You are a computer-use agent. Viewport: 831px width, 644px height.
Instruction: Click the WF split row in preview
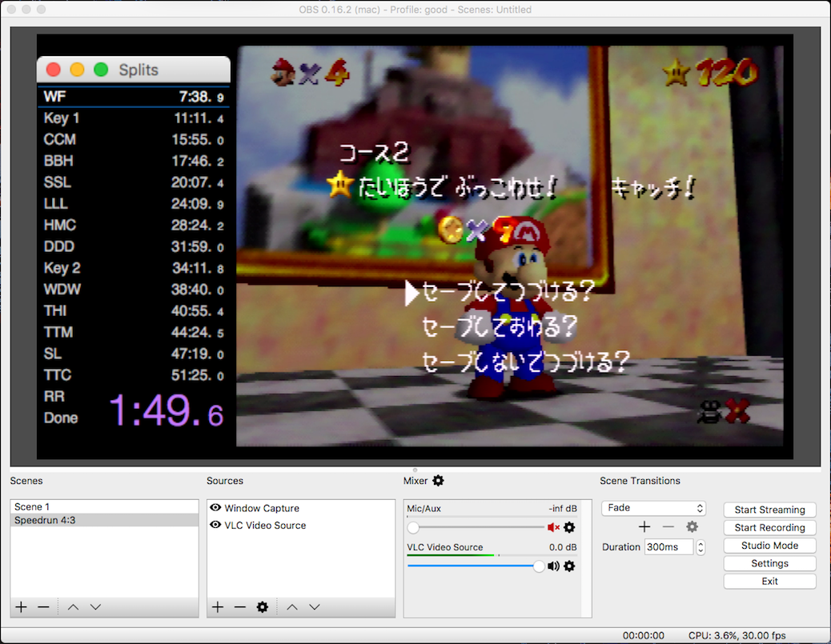pos(134,96)
